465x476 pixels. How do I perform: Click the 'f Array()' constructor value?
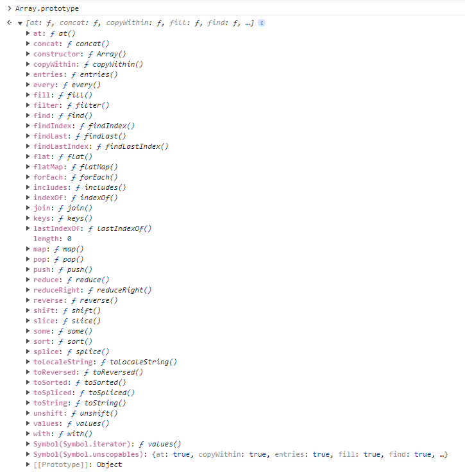point(107,54)
